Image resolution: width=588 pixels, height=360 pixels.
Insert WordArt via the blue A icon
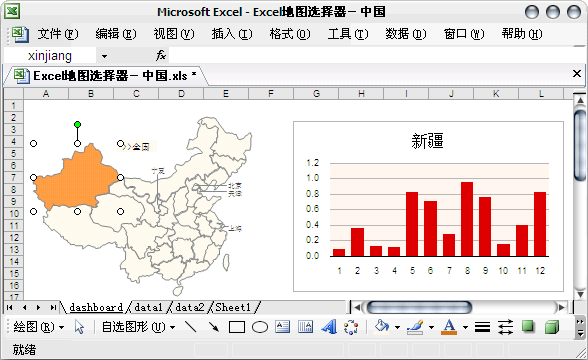click(329, 327)
